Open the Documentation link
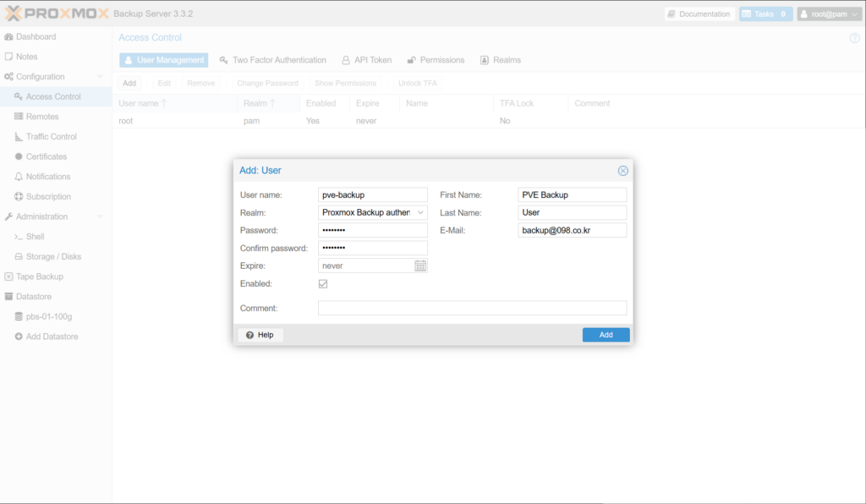This screenshot has width=866, height=504. [698, 14]
